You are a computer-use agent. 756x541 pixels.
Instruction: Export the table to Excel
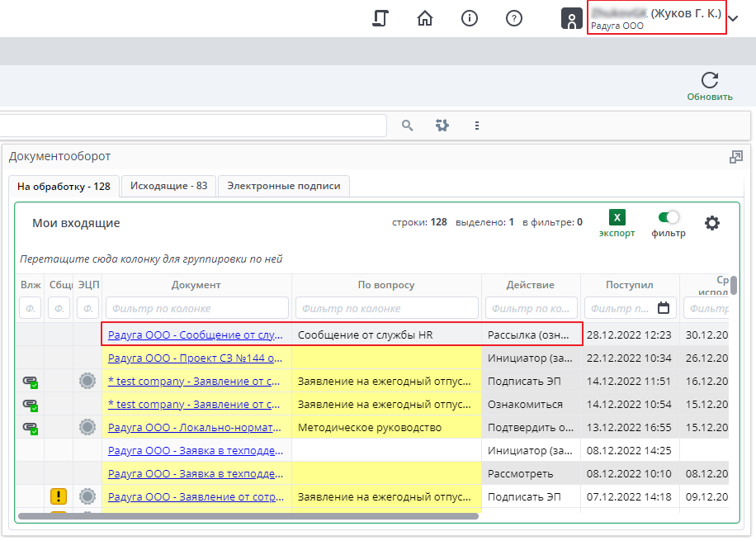[x=617, y=218]
